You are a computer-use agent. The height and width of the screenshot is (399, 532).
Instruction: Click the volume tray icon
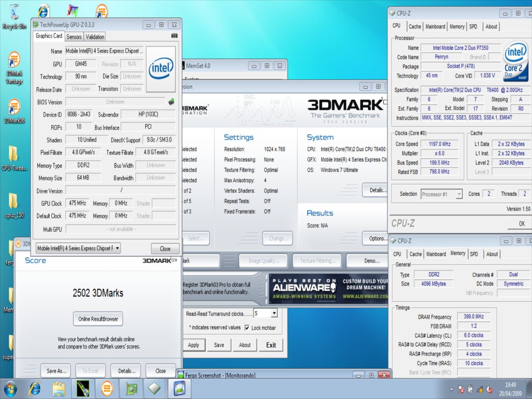pos(489,389)
